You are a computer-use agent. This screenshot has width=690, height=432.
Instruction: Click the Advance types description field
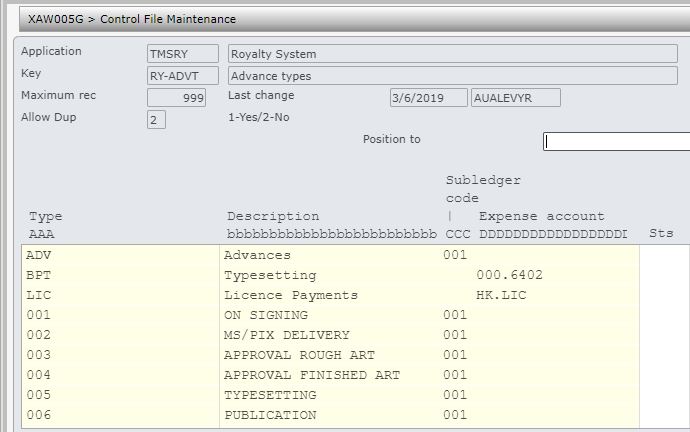451,76
